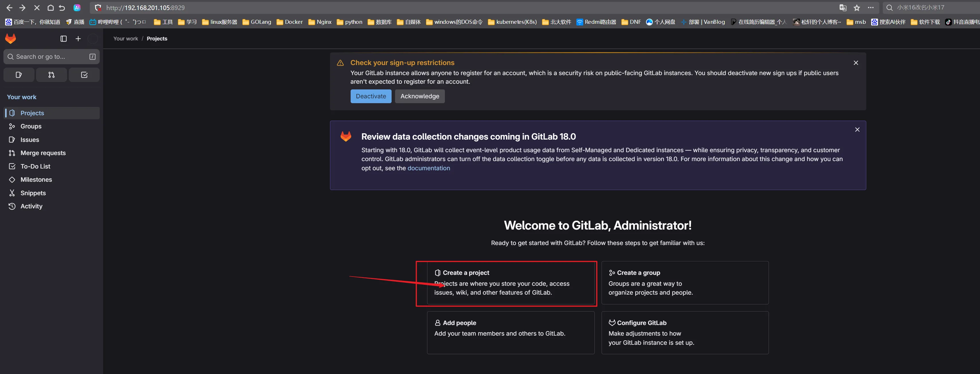
Task: Open Activity in the sidebar
Action: [x=52, y=206]
